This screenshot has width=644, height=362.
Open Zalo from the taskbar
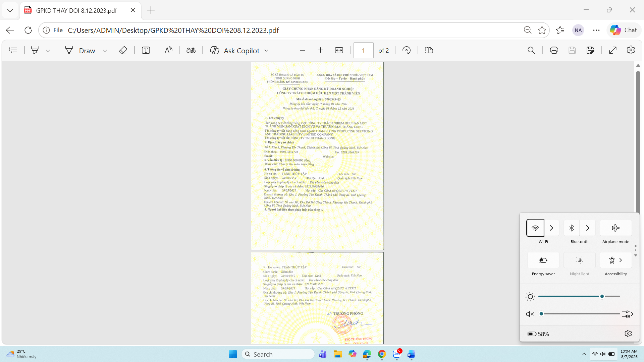click(397, 354)
